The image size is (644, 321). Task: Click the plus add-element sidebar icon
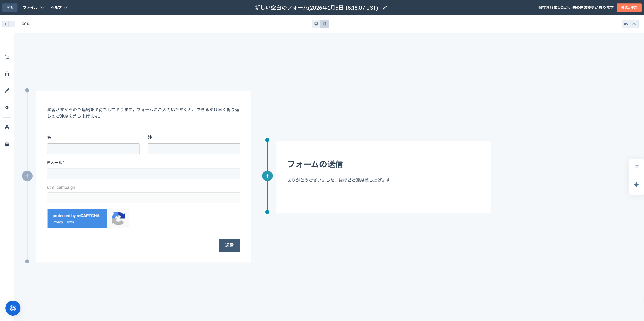(x=7, y=40)
